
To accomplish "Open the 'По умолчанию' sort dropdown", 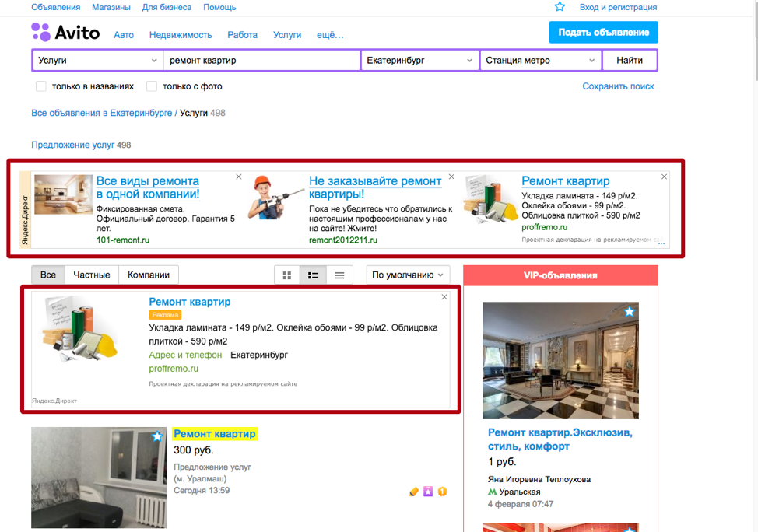I will coord(409,275).
